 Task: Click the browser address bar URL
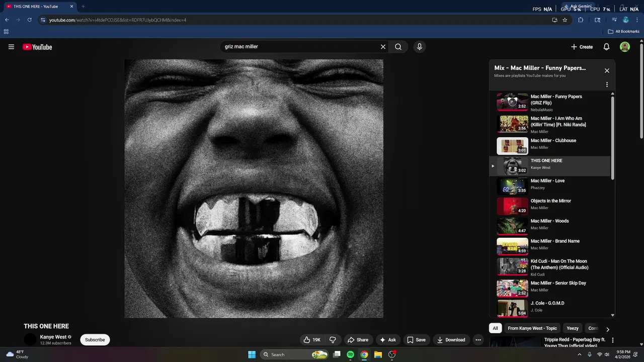[118, 20]
